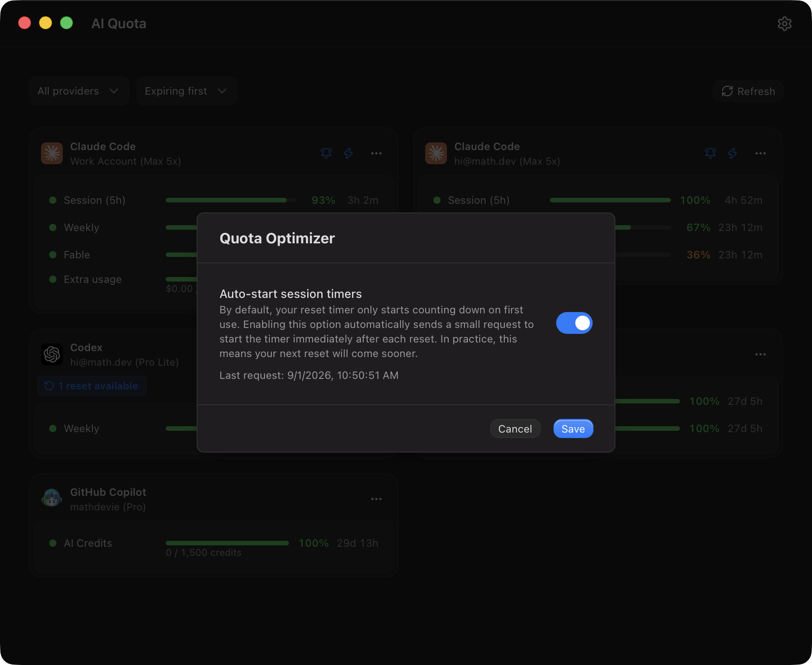Click the Extra usage row label
Screen dimensions: 812x665
93,279
